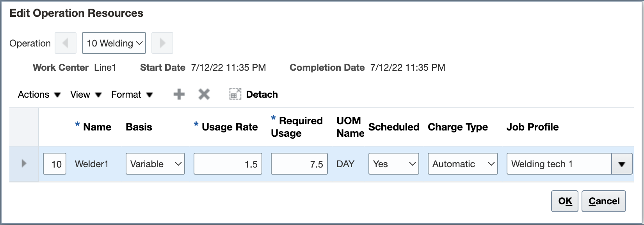Click the next operation arrow button
Viewport: 644px width, 225px height.
(162, 43)
